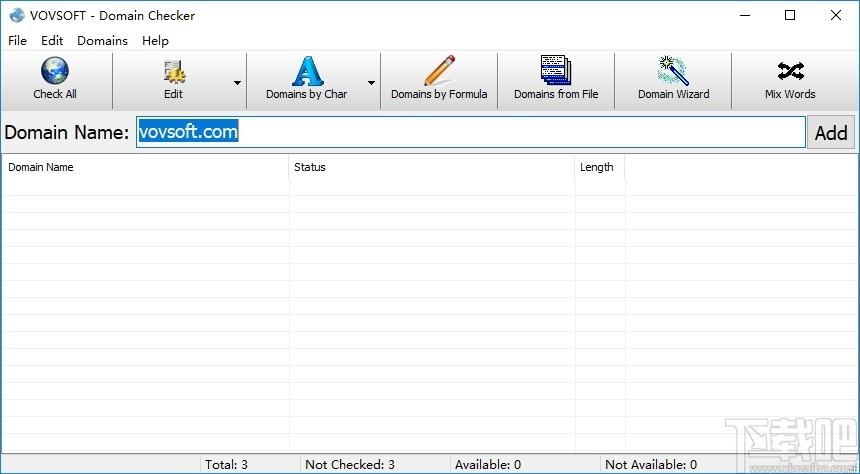The width and height of the screenshot is (860, 474).
Task: Start the Domain Wizard wand icon
Action: (x=673, y=71)
